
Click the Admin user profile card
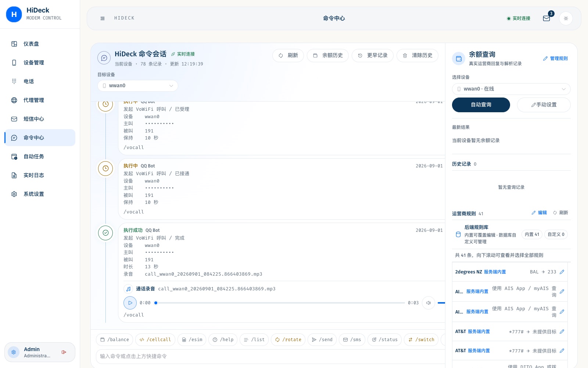click(x=40, y=352)
